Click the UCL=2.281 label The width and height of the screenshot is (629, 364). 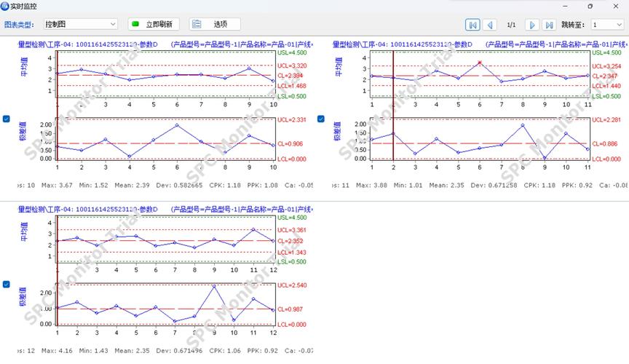(x=606, y=120)
